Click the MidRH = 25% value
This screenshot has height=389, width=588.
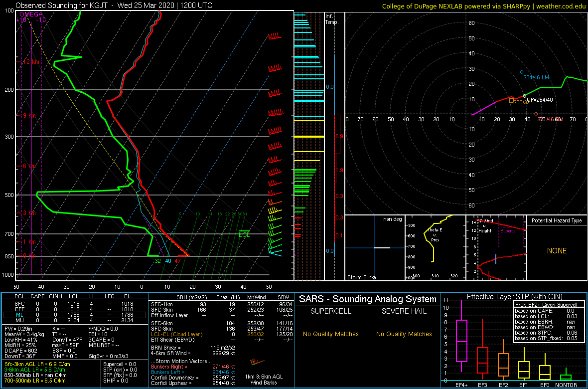click(x=21, y=346)
